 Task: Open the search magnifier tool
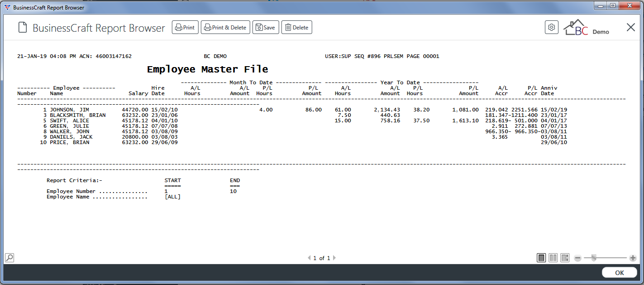click(10, 258)
